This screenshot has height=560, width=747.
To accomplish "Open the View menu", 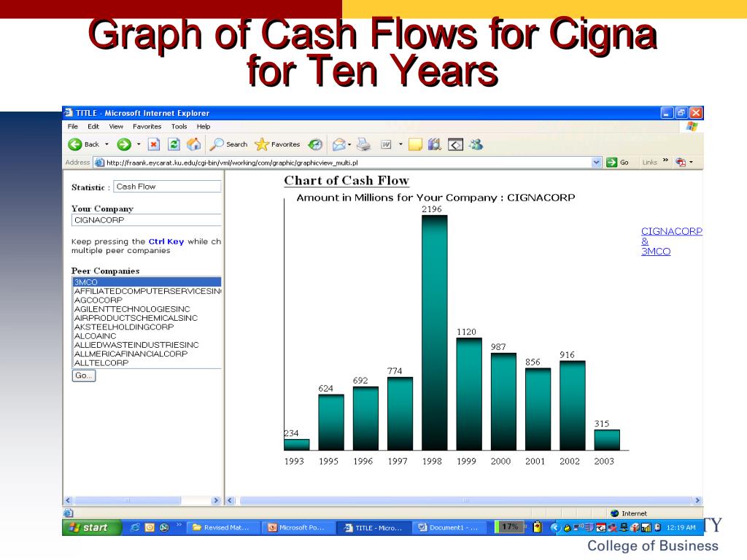I will (x=116, y=126).
